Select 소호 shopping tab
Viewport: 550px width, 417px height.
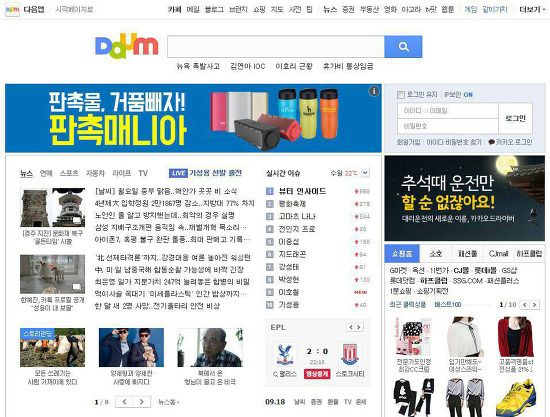436,254
